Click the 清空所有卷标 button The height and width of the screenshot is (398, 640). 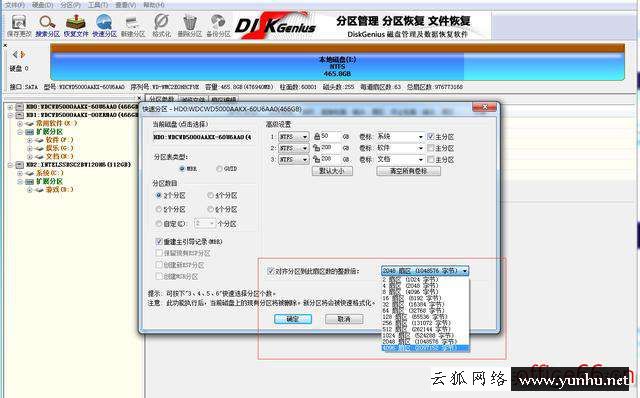point(408,171)
